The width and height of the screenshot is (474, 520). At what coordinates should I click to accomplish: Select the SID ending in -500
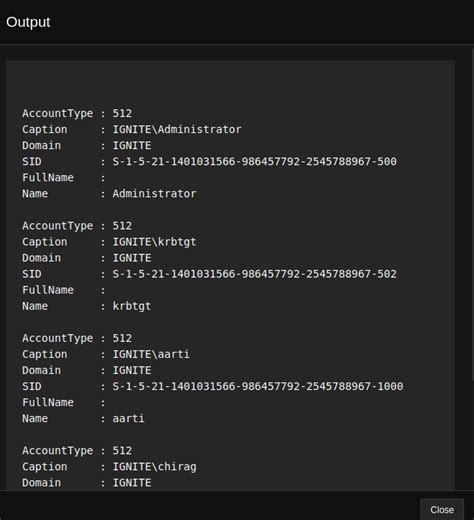click(x=255, y=162)
